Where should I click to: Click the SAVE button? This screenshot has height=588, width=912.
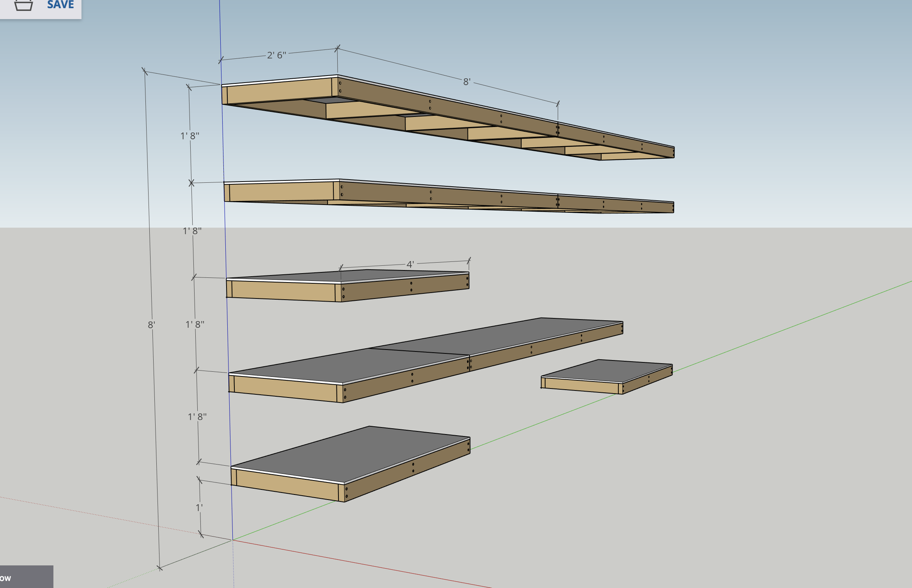pos(60,5)
